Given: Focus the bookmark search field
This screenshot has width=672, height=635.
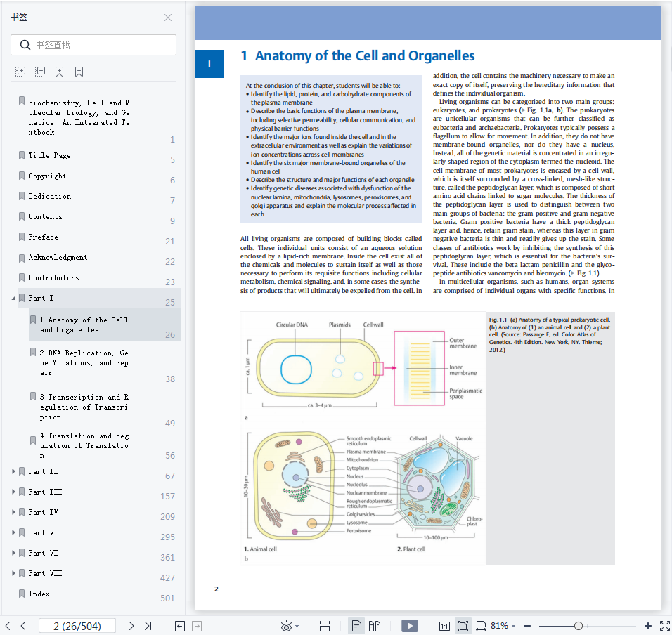Looking at the screenshot, I should 93,45.
